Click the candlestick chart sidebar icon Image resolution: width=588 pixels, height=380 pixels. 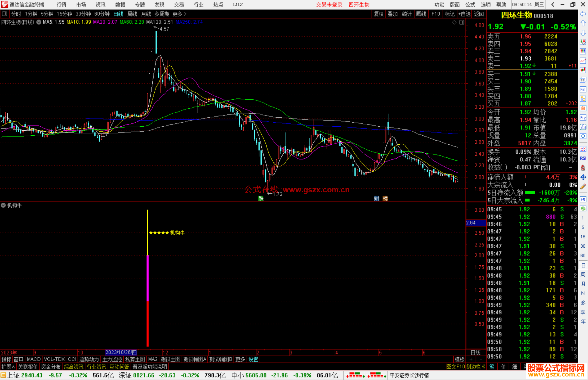[583, 70]
